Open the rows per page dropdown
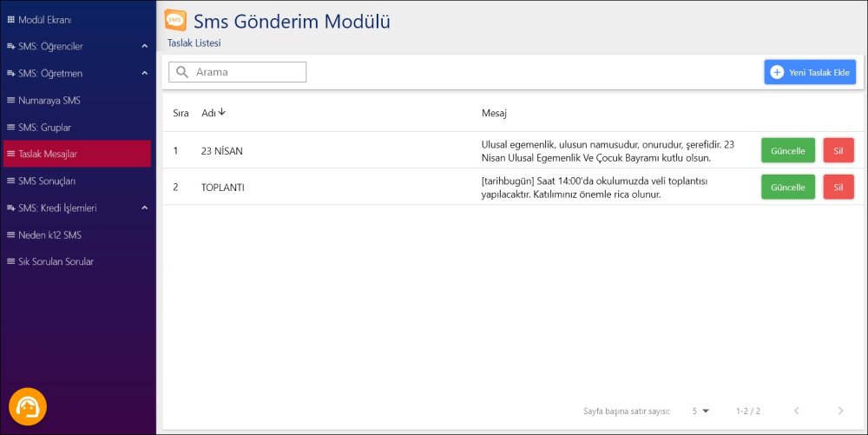 [x=700, y=411]
